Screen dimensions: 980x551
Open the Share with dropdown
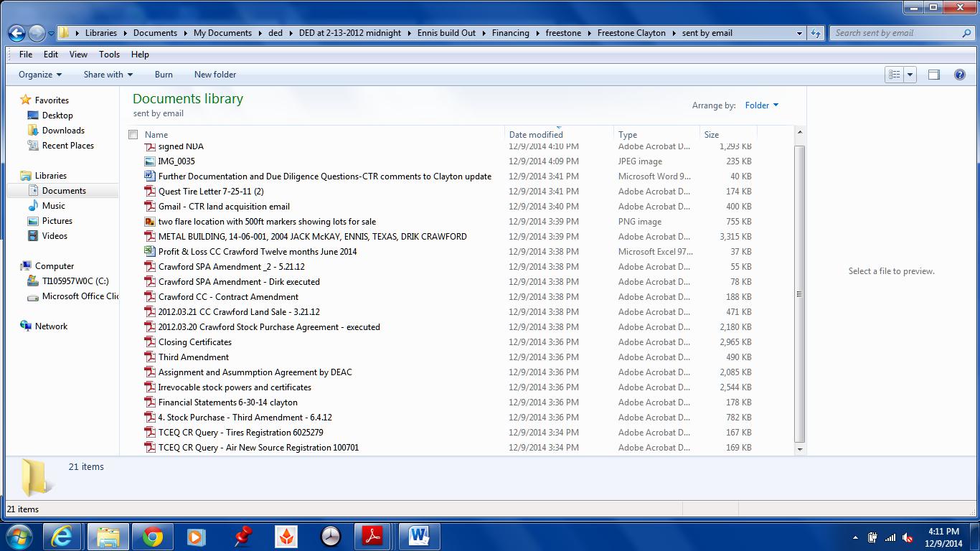[108, 75]
